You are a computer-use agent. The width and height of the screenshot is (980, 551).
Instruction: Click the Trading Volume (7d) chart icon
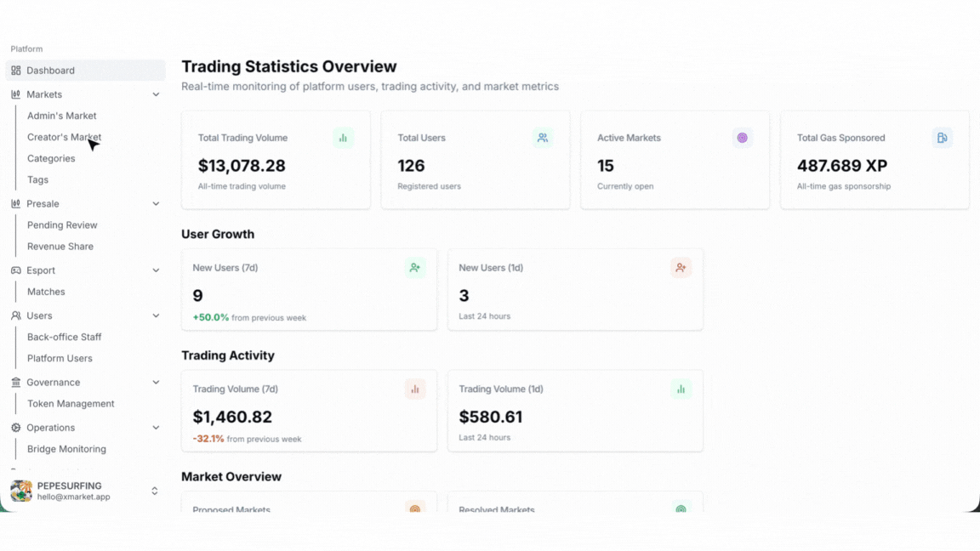(x=415, y=389)
